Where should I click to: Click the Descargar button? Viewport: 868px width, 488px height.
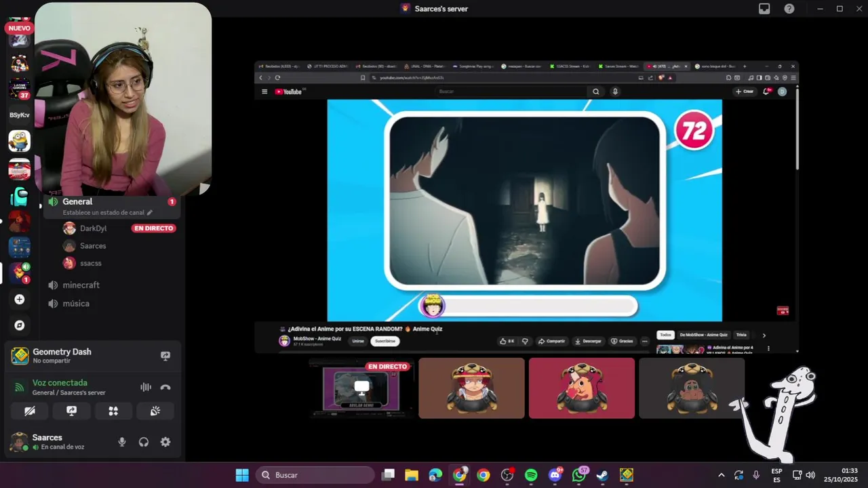click(587, 341)
